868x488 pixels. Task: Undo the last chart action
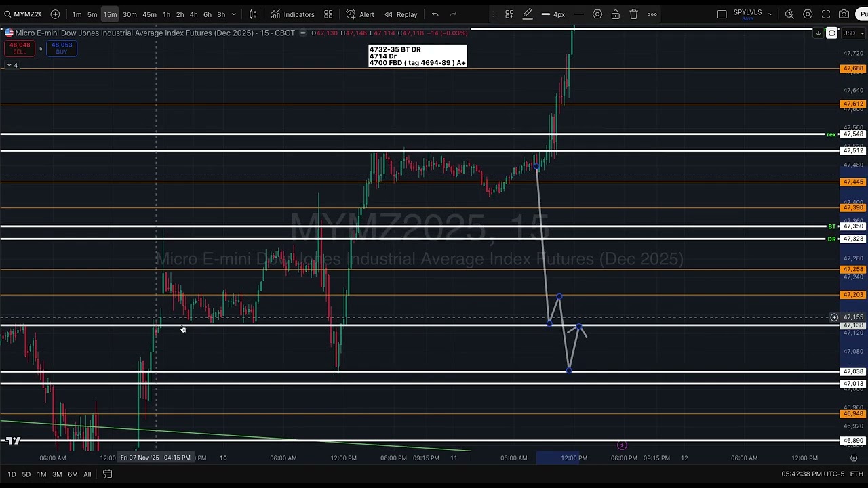(x=435, y=14)
